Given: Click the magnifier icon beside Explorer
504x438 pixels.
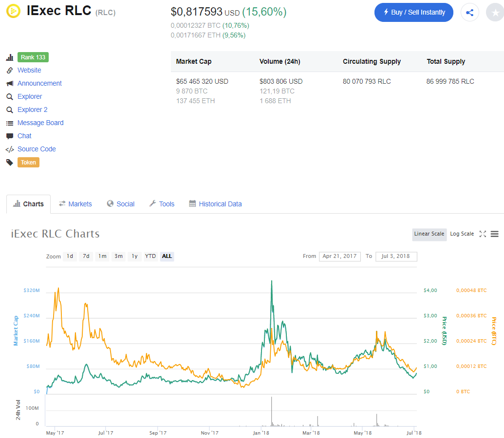Looking at the screenshot, I should [10, 97].
